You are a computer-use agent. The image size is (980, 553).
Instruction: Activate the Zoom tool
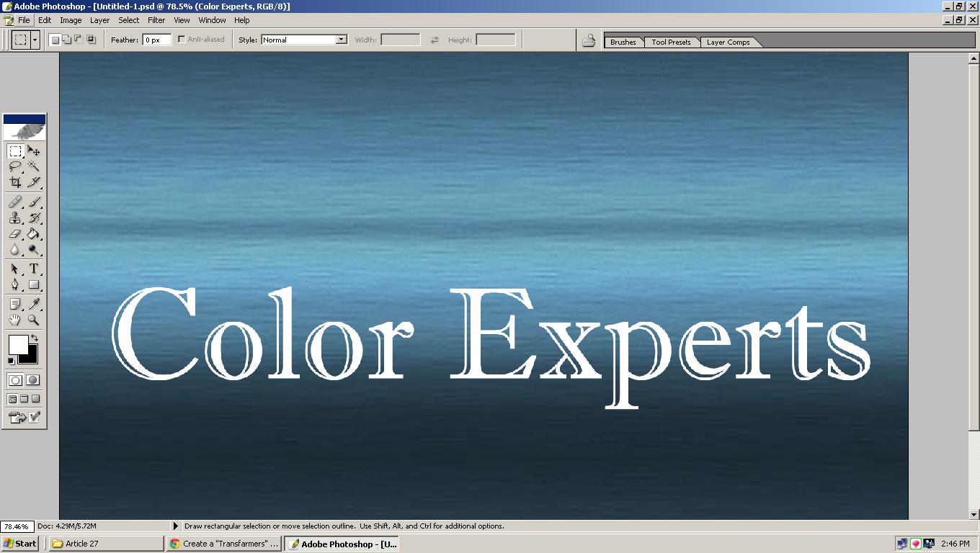pos(34,320)
